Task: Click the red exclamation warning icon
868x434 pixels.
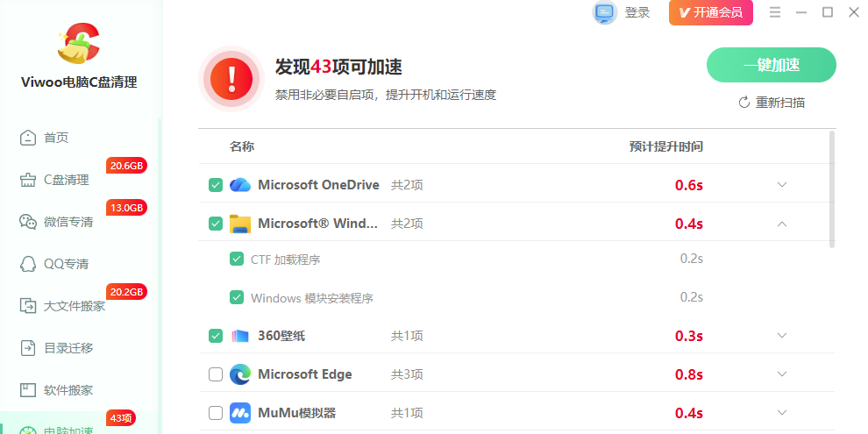Action: click(x=231, y=79)
